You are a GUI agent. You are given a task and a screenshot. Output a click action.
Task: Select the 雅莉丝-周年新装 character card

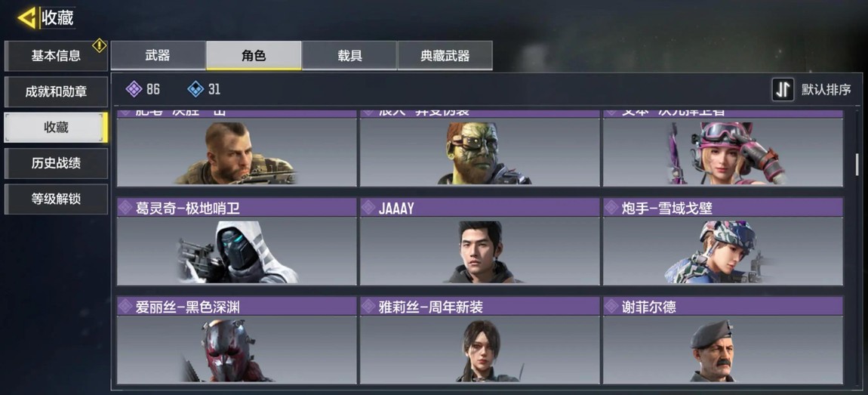pyautogui.click(x=480, y=340)
